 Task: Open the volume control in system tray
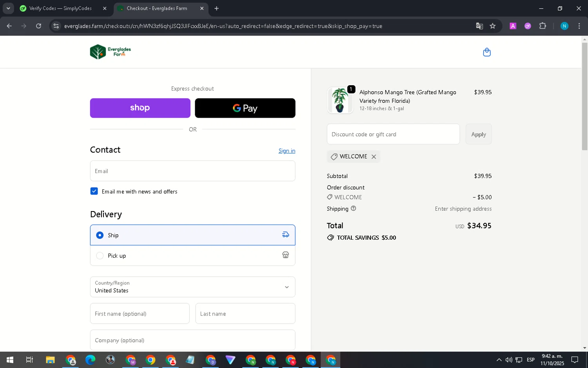(509, 360)
